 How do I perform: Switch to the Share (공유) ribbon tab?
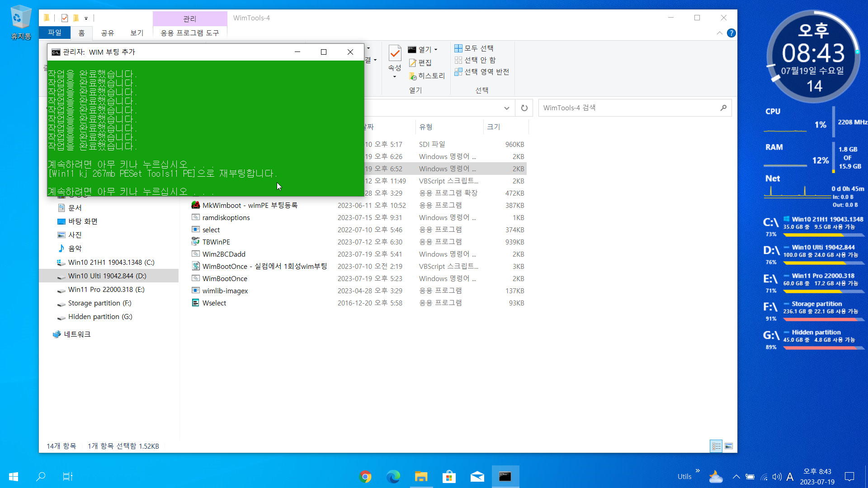pos(108,33)
